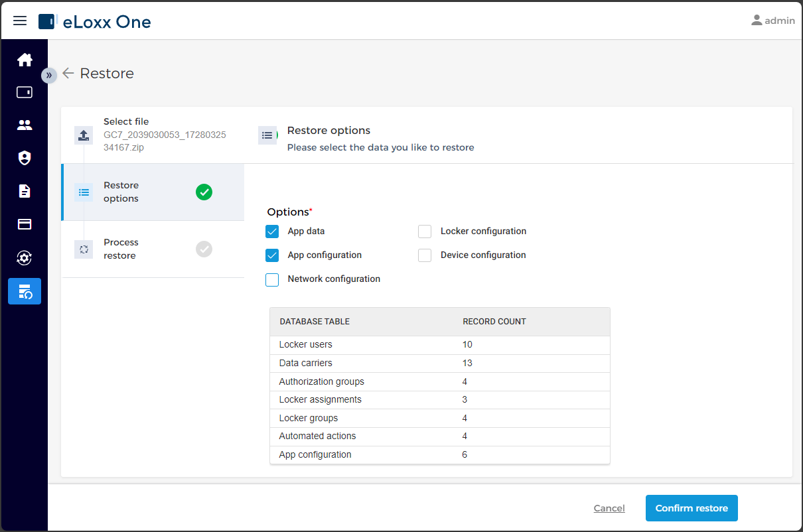Open the locker wallet icon in sidebar
Image resolution: width=803 pixels, height=532 pixels.
coord(25,92)
